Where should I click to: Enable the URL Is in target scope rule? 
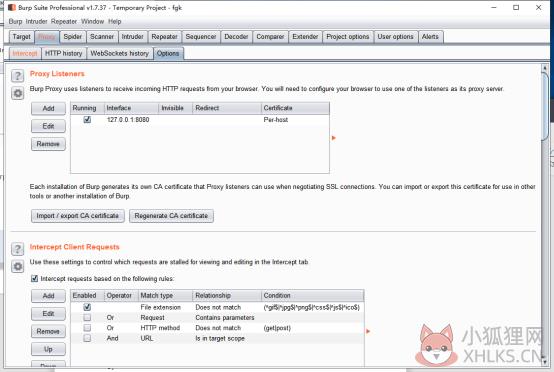click(x=87, y=338)
